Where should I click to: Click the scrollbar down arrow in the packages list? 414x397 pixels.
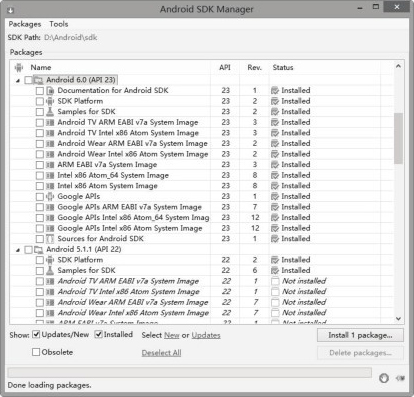398,319
